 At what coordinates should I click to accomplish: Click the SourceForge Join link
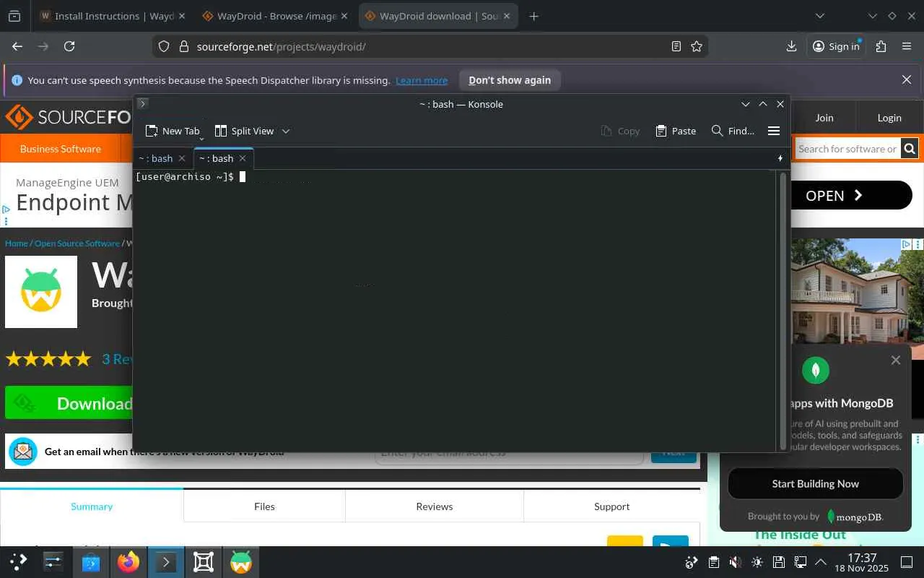pos(824,118)
